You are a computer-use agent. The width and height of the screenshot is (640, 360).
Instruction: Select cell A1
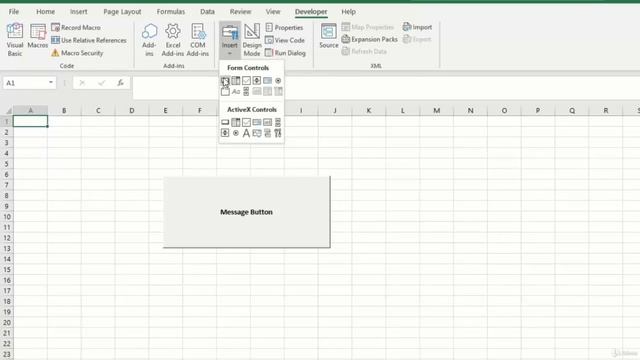point(30,121)
